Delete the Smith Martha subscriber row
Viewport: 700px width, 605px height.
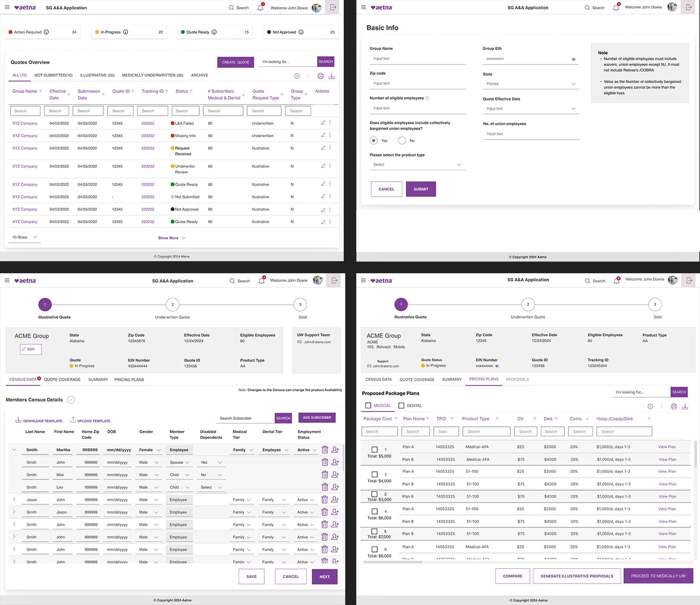coord(325,450)
